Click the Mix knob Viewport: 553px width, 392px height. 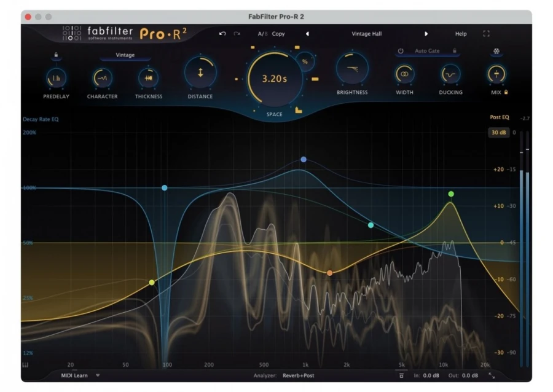pos(496,74)
